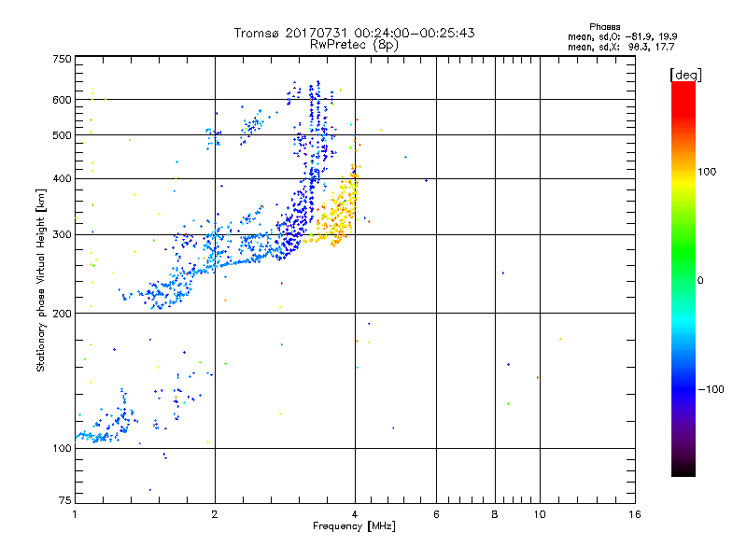
Task: Click the colorbar tick label '0'
Action: click(700, 281)
